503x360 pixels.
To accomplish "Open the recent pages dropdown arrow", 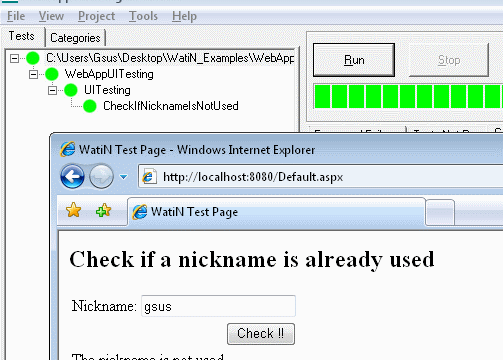I will 124,177.
